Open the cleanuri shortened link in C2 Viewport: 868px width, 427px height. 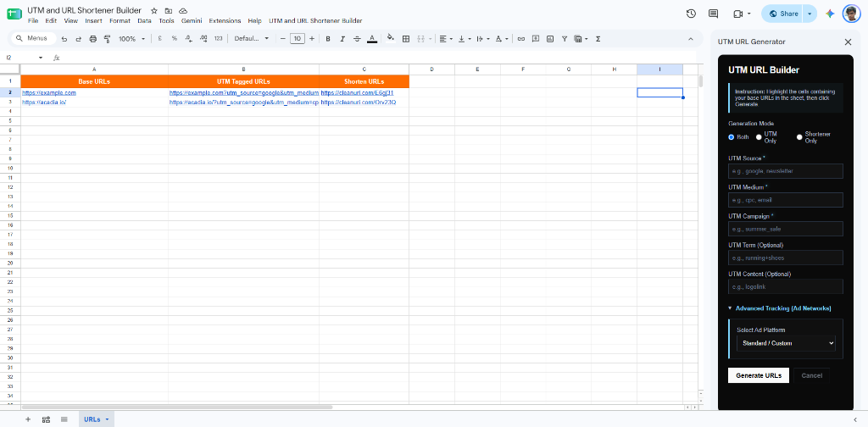pos(357,93)
